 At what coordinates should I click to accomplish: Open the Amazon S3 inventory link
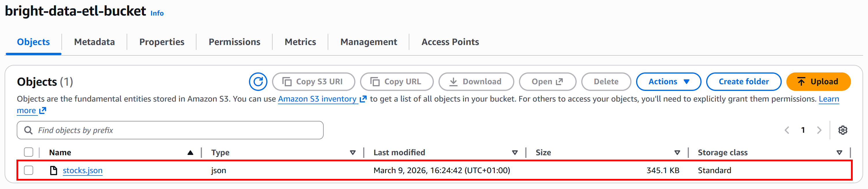[317, 99]
